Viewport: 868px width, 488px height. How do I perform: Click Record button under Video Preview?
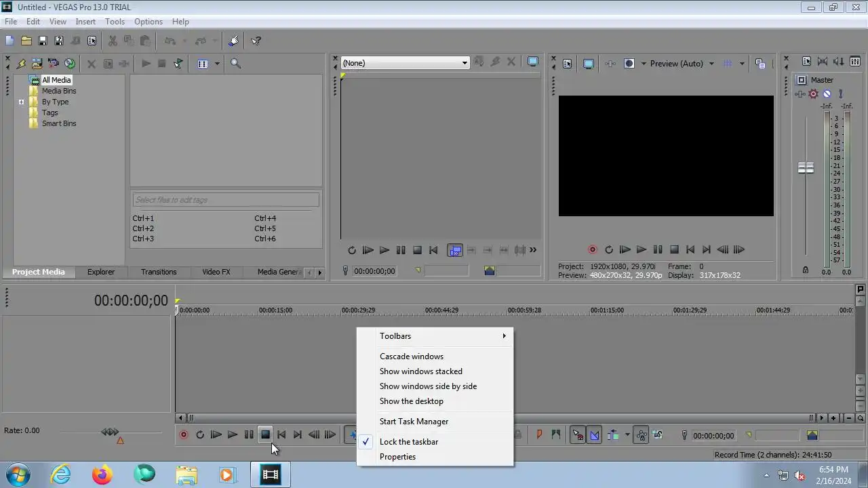click(592, 250)
